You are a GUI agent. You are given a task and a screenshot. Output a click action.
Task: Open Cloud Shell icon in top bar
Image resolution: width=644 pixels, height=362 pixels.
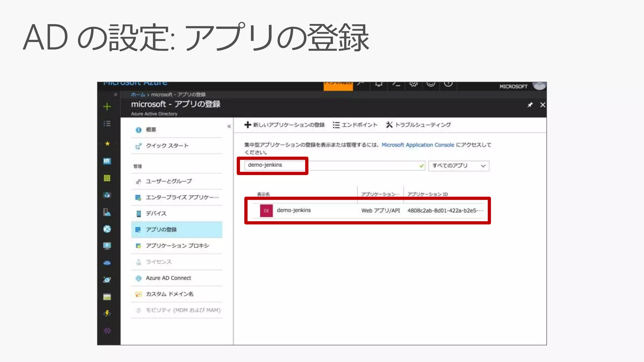396,84
